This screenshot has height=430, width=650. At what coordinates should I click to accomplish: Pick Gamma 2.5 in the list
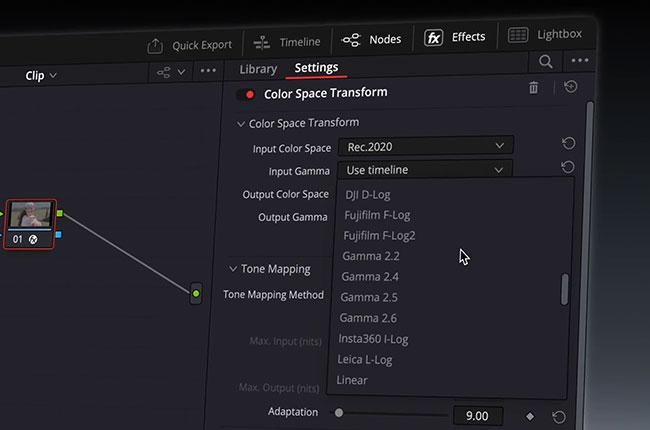pyautogui.click(x=369, y=297)
